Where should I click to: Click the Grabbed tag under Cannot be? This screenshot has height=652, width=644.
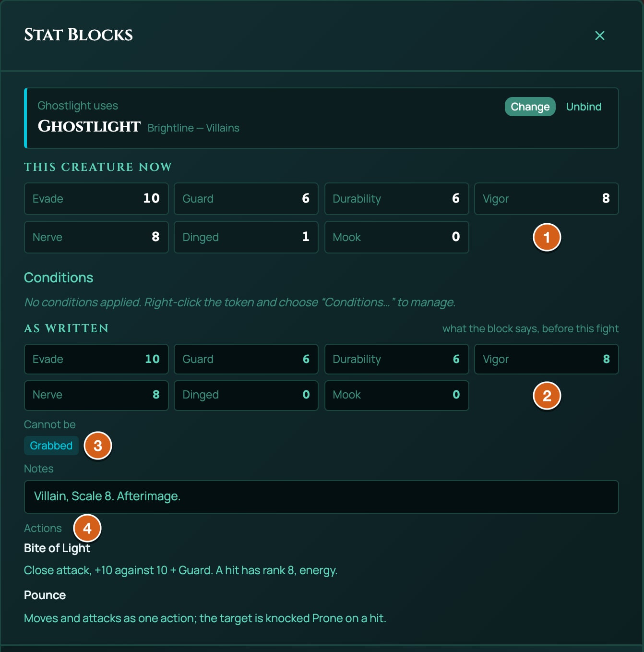point(51,446)
